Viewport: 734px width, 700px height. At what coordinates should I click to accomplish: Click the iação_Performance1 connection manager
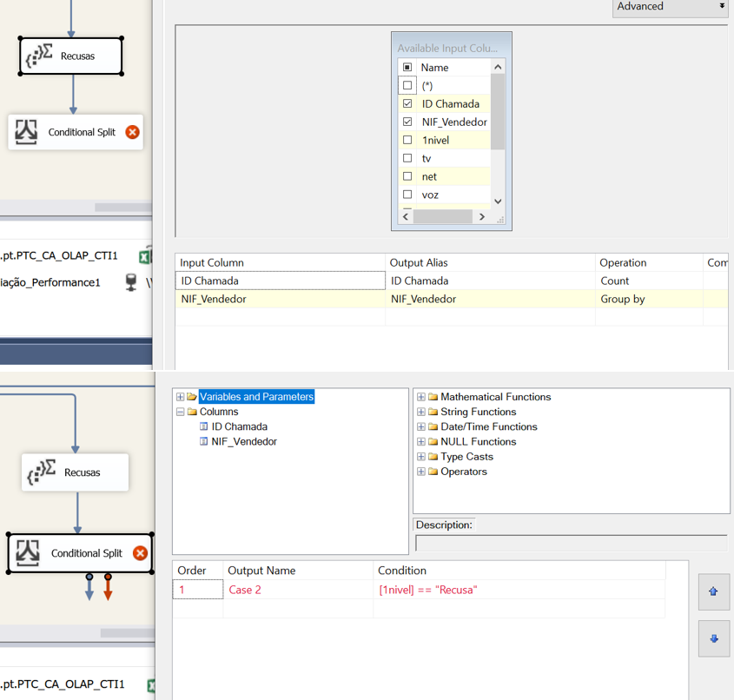point(50,282)
